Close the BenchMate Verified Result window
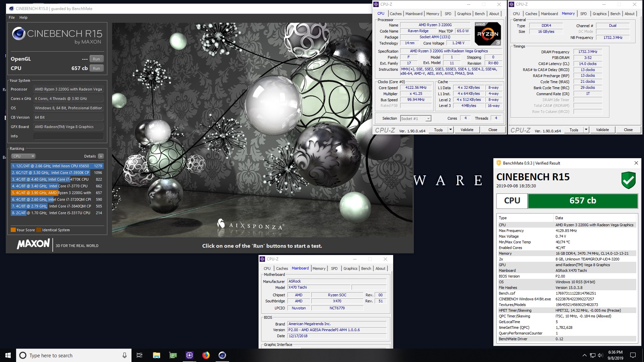644x362 pixels. point(636,163)
